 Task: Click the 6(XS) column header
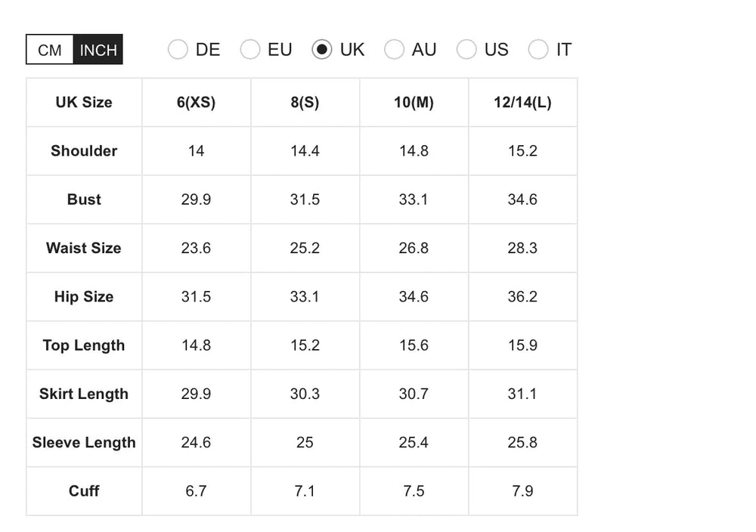(197, 102)
